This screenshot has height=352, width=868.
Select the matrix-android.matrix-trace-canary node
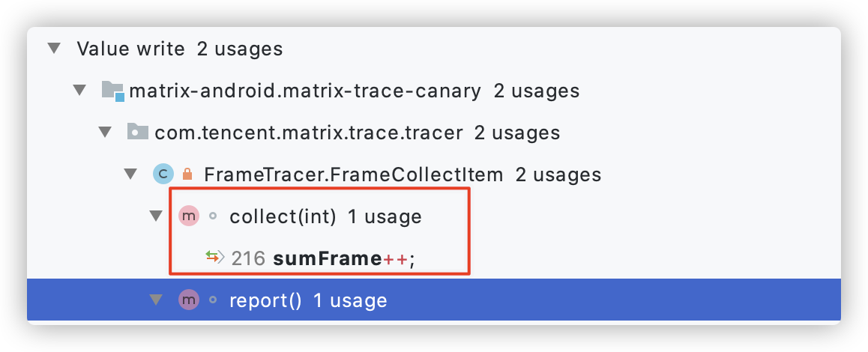tap(355, 91)
